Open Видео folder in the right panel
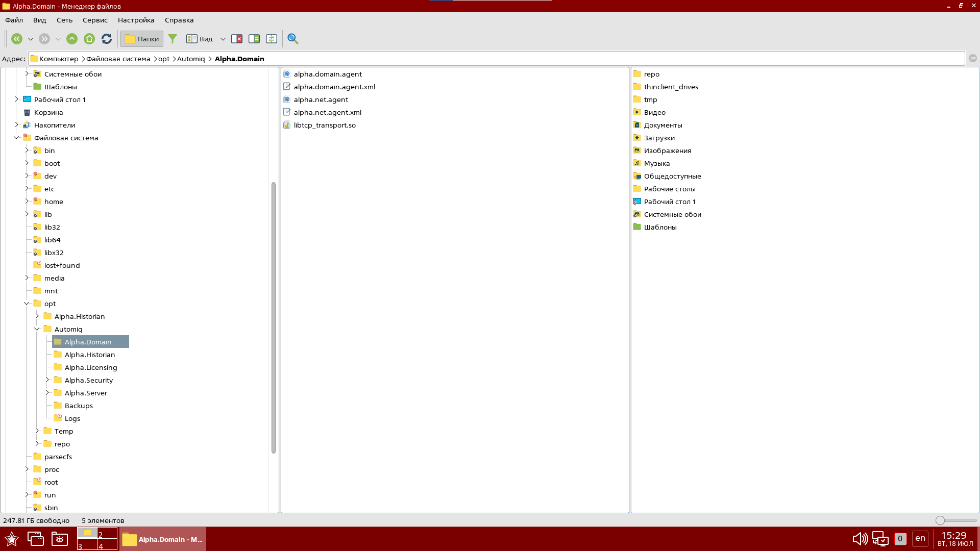This screenshot has height=551, width=980. pos(649,112)
